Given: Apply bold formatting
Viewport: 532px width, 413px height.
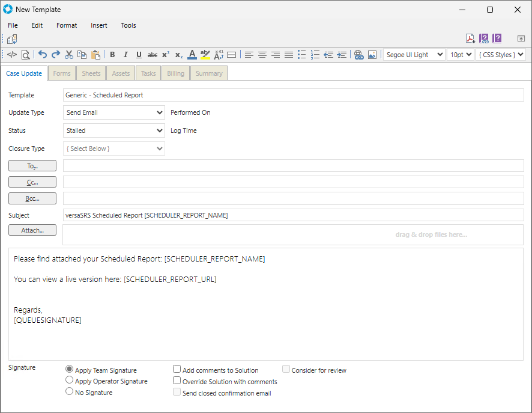Looking at the screenshot, I should [x=112, y=55].
